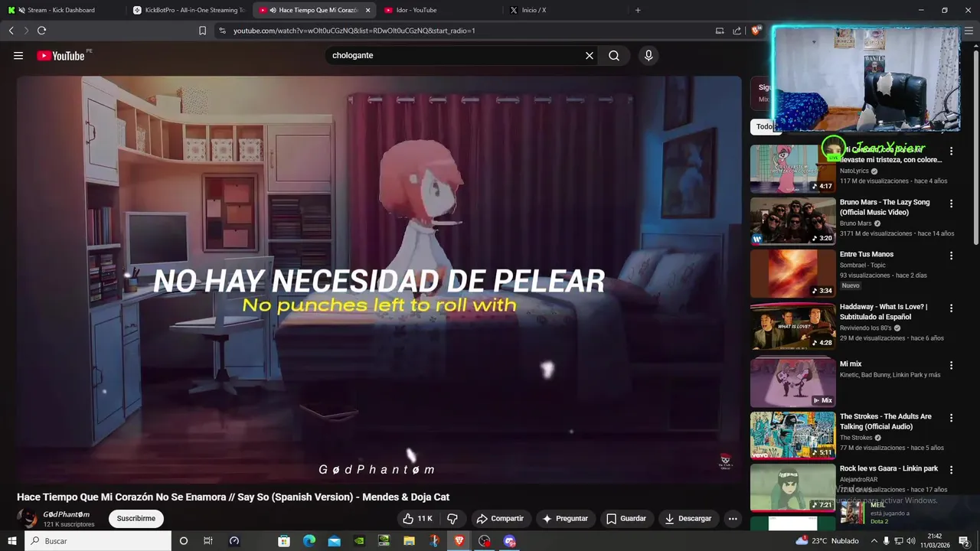
Task: Open the YouTube hamburger guide menu
Action: [18, 55]
